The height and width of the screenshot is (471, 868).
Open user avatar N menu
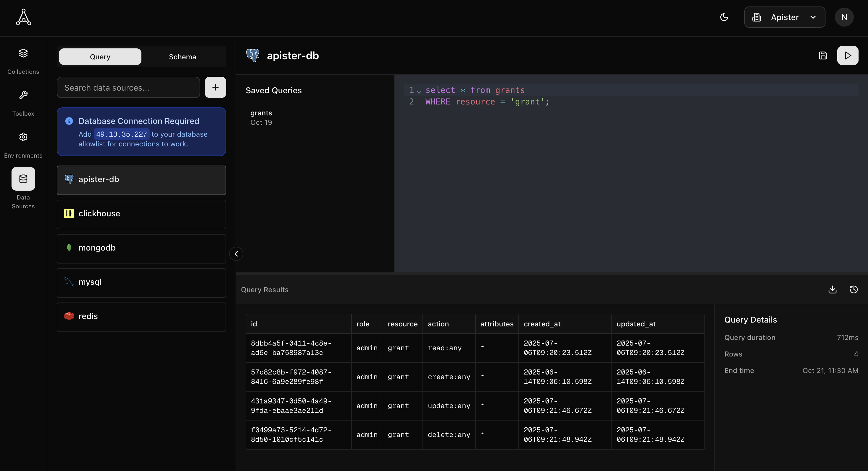(x=844, y=17)
